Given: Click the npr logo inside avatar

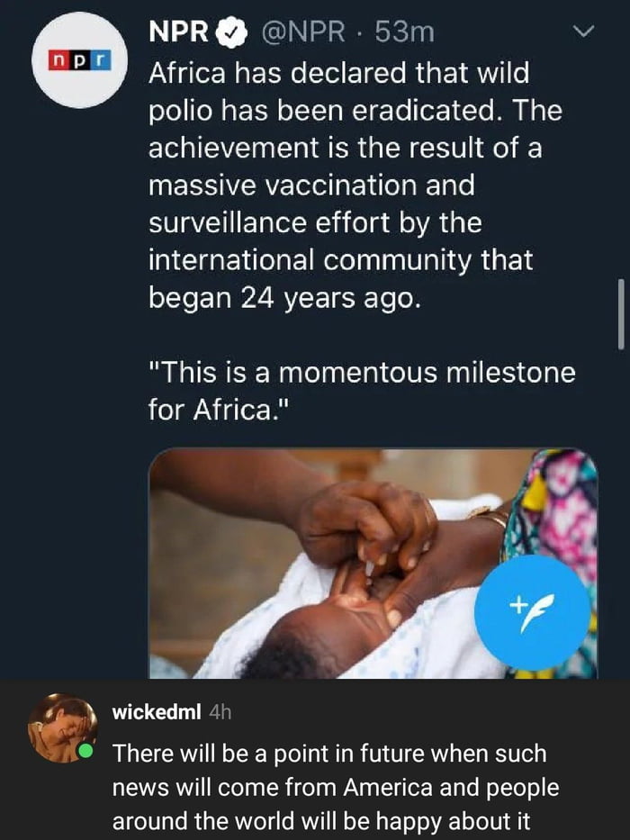Looking at the screenshot, I should click(x=79, y=60).
